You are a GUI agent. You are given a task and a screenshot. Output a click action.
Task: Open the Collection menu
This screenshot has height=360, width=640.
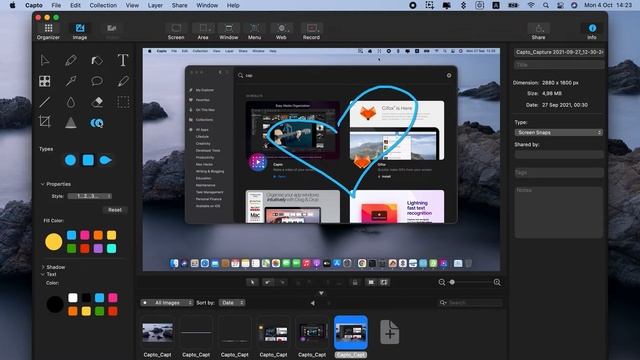tap(103, 5)
